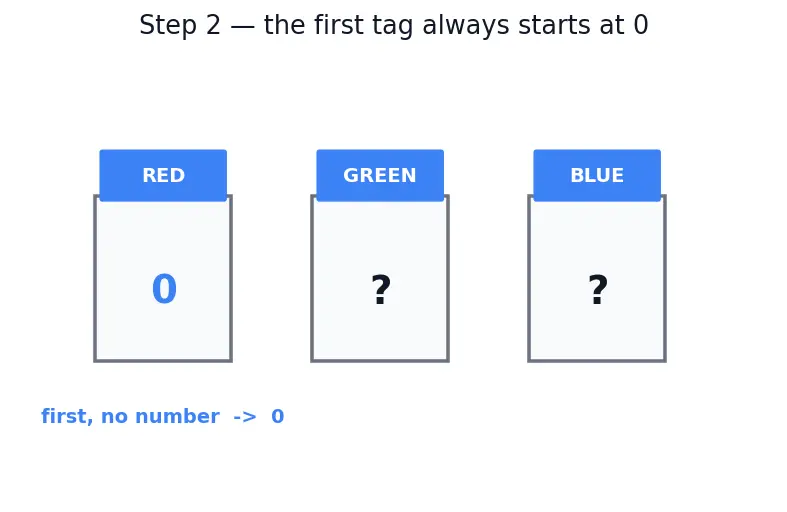Click "first," in the blue caption
This screenshot has height=512, width=787.
point(67,417)
